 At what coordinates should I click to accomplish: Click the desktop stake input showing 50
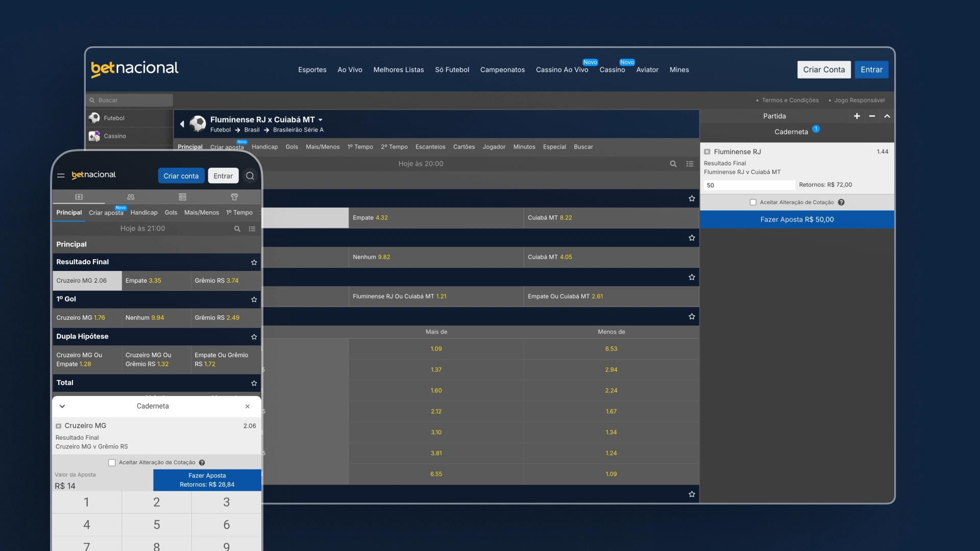click(x=749, y=185)
